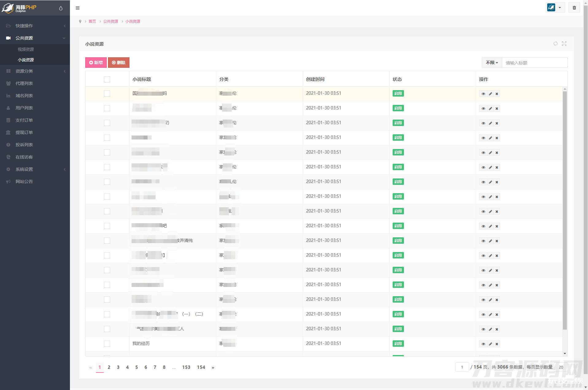The height and width of the screenshot is (390, 588).
Task: Check the checkbox for row ending 2)
Action: click(x=107, y=123)
